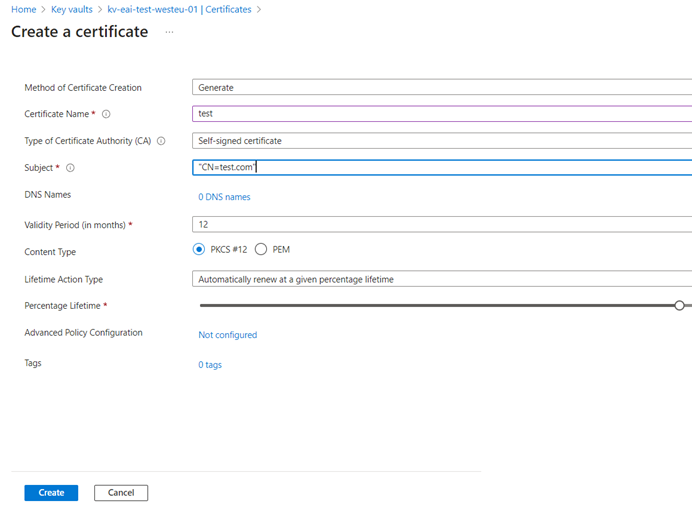Click the Certificate Name input field
The width and height of the screenshot is (692, 513).
442,113
